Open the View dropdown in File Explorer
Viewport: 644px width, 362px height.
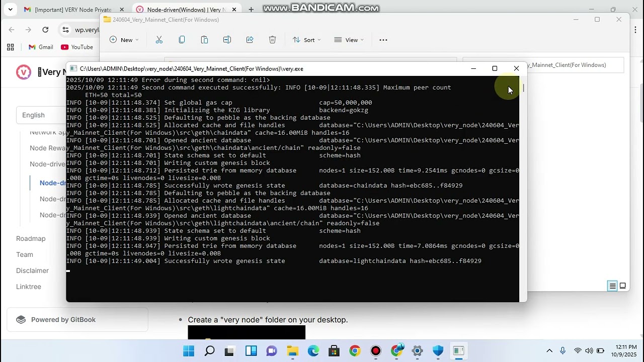click(349, 40)
